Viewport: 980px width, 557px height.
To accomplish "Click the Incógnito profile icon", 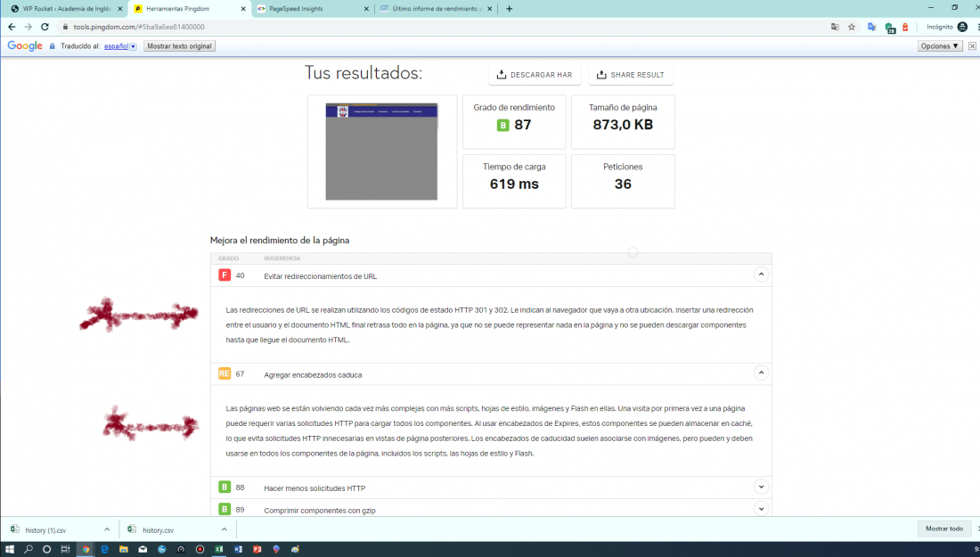I will (x=962, y=27).
